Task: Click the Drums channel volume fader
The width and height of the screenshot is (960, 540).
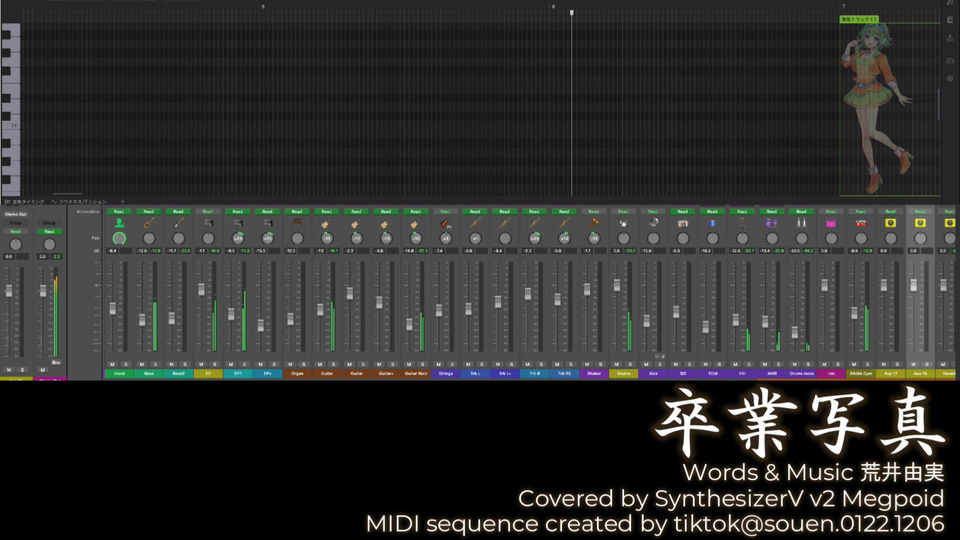Action: coord(617,286)
